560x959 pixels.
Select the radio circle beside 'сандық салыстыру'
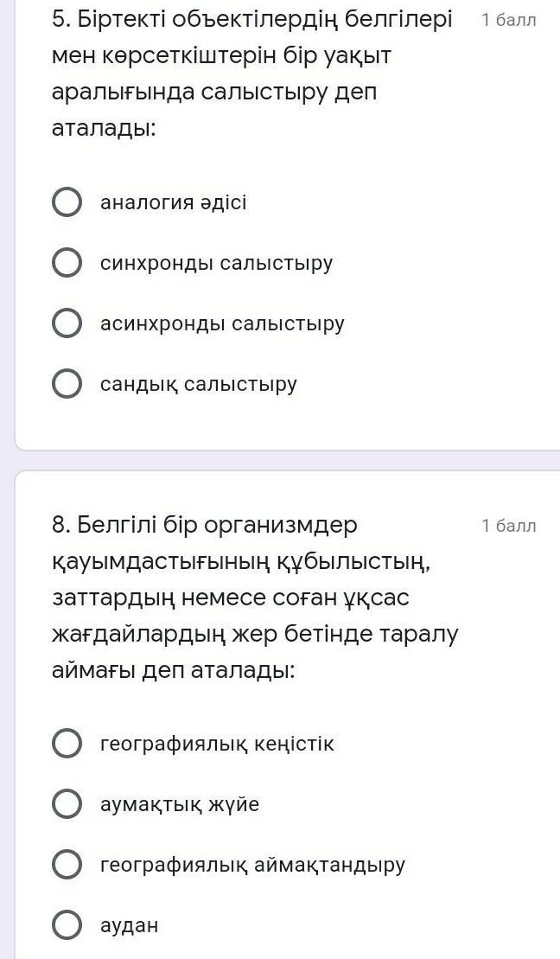(x=67, y=384)
